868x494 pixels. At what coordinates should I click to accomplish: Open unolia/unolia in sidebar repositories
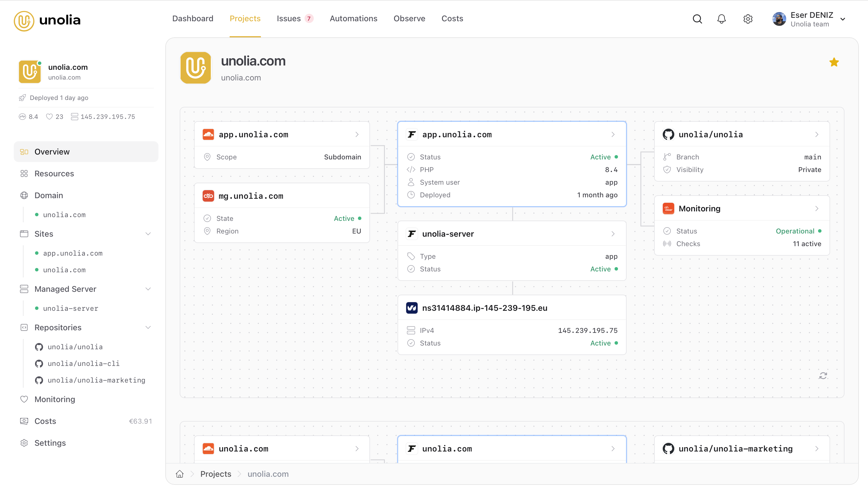click(x=75, y=347)
